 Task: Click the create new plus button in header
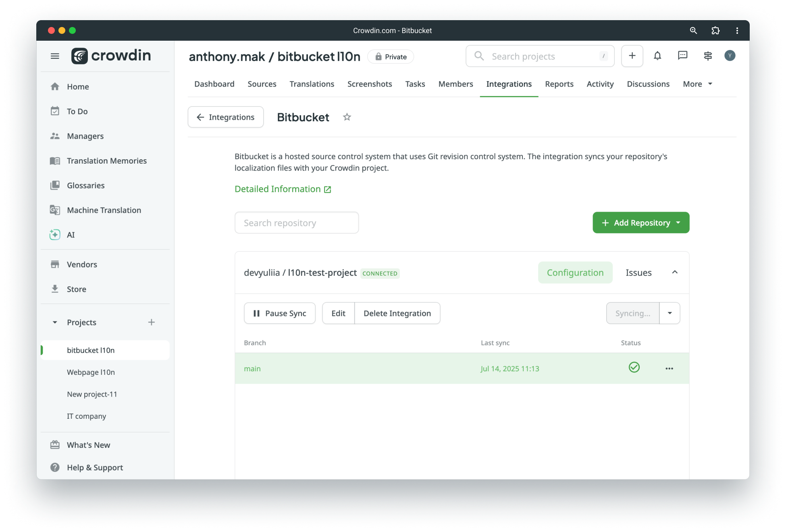coord(632,56)
